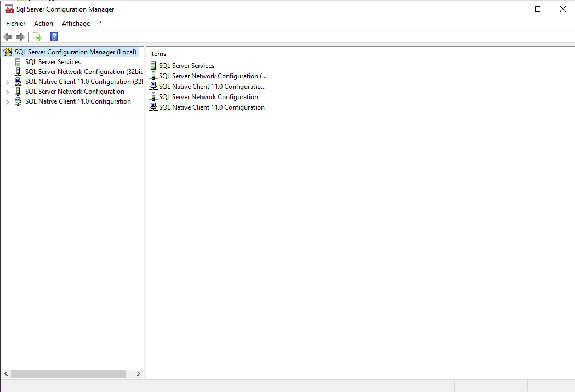Click the SQL Native Client 11.0 Configuration icon in Items list
The width and height of the screenshot is (575, 392).
click(x=153, y=107)
